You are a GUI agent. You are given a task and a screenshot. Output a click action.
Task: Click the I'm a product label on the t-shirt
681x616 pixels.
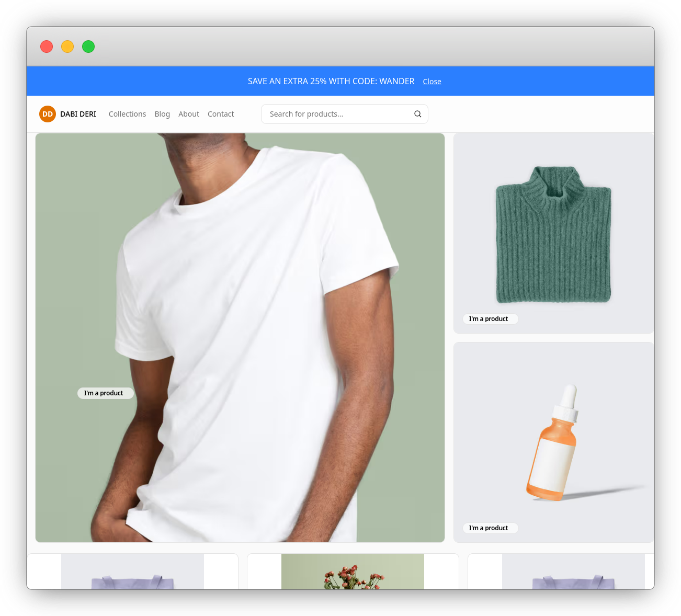(105, 393)
